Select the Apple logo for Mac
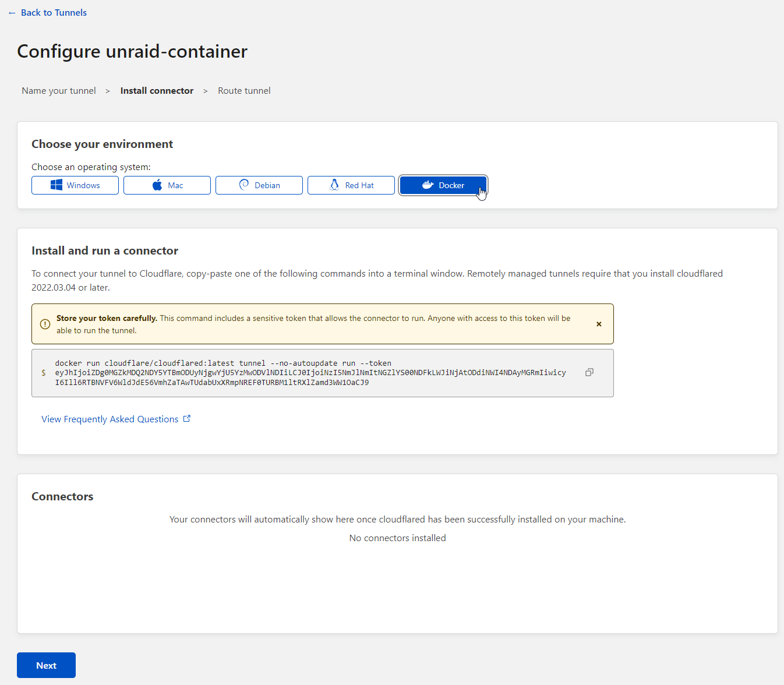Screen dimensions: 784x685 [157, 185]
